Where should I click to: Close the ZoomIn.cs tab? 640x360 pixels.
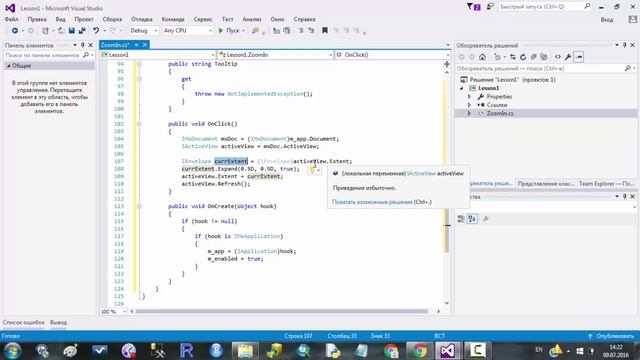tap(145, 45)
